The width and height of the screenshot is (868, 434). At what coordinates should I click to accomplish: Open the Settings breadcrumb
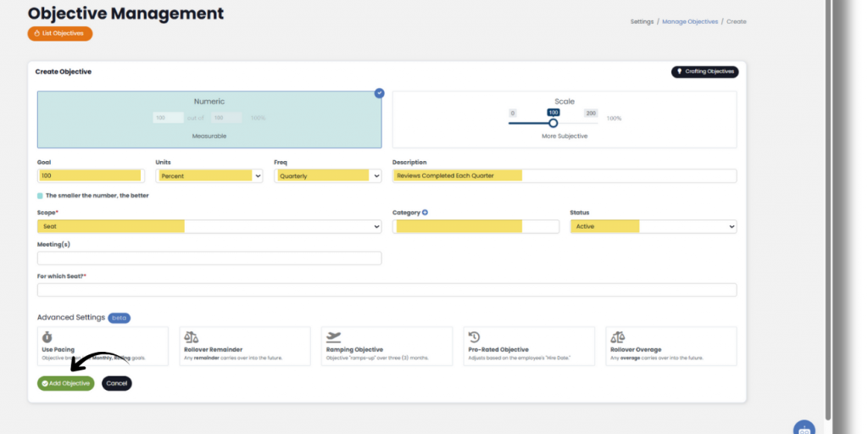pyautogui.click(x=642, y=21)
